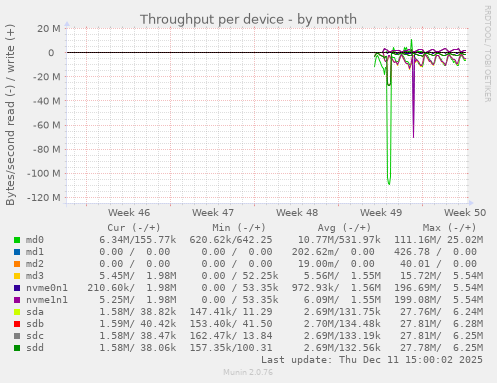This screenshot has width=497, height=383.
Task: Click sdb max value 27.81M/ 6.28M
Action: (x=441, y=324)
